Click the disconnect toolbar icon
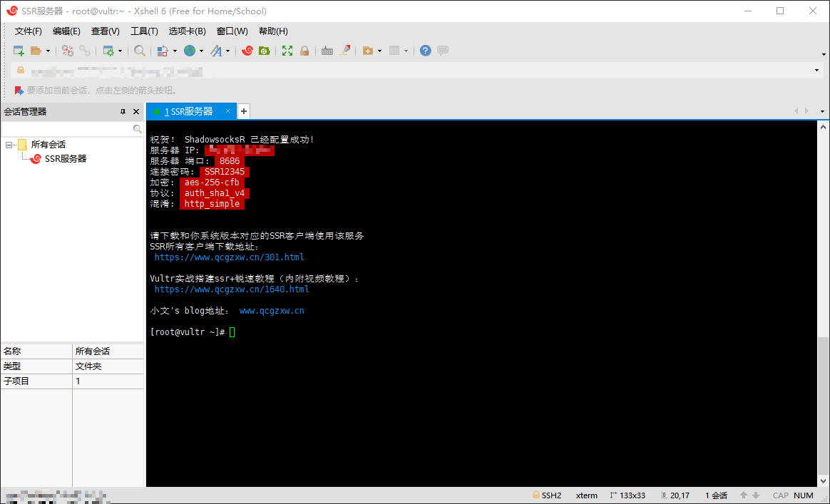Screen dimensions: 830x504 (68, 51)
